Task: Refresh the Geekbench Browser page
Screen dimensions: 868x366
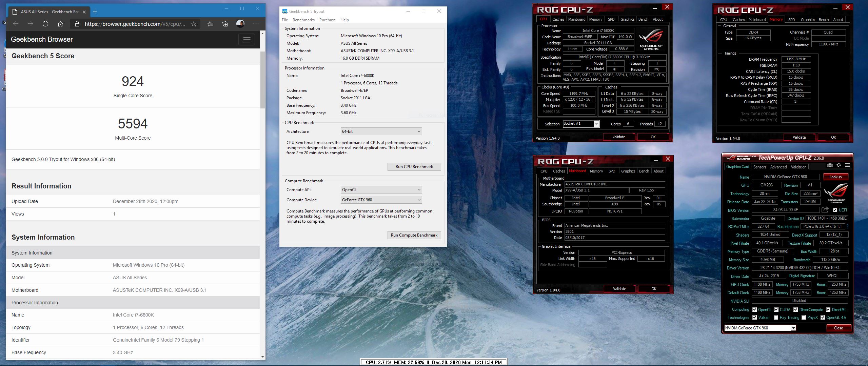Action: point(45,24)
